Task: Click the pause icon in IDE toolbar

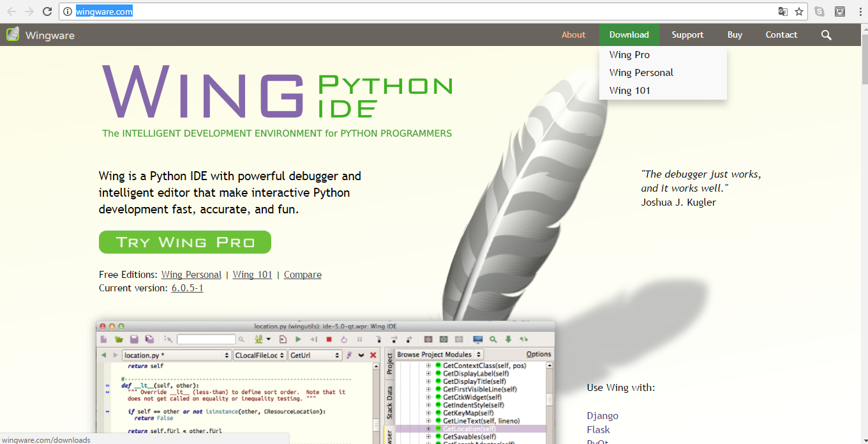Action: [359, 339]
